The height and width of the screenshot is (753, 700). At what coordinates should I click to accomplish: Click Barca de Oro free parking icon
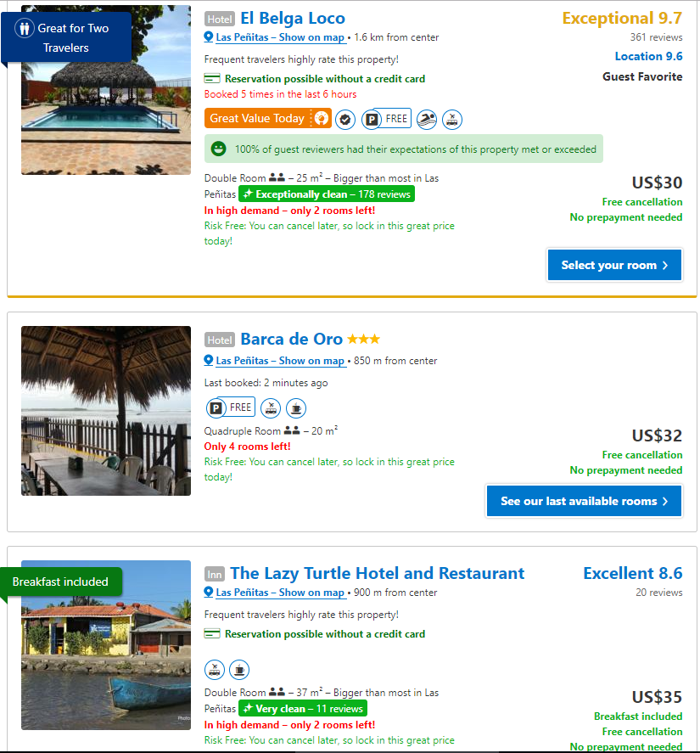point(216,408)
